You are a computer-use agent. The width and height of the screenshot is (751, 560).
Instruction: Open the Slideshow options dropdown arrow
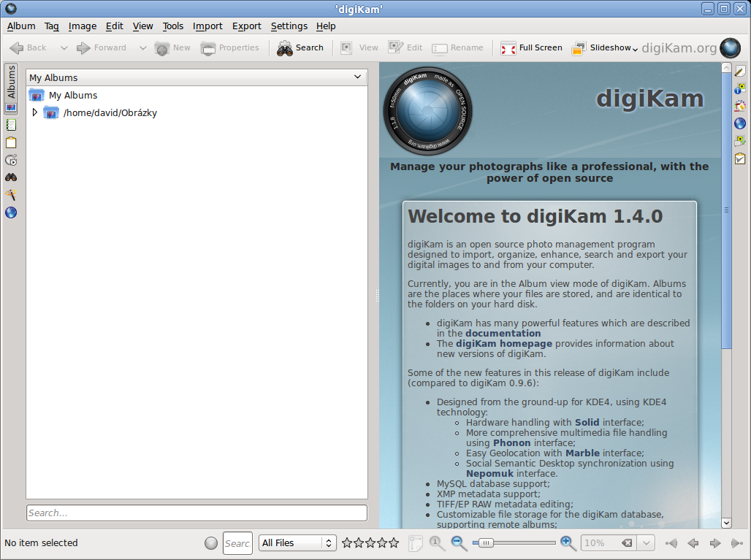pos(635,49)
